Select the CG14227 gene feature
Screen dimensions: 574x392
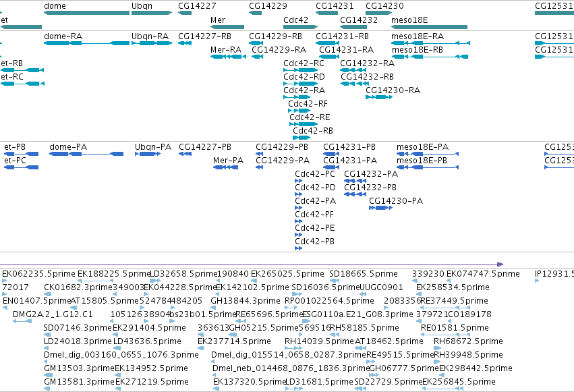tap(185, 13)
